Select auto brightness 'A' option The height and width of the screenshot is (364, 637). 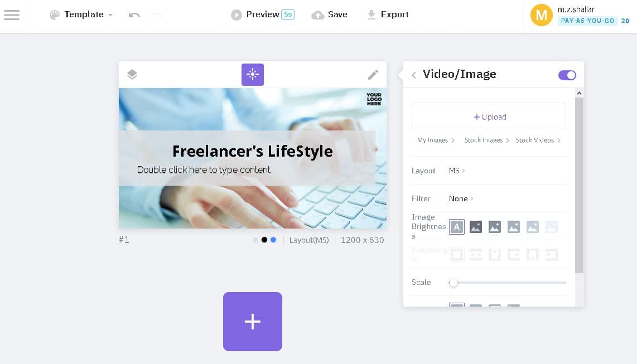(457, 227)
